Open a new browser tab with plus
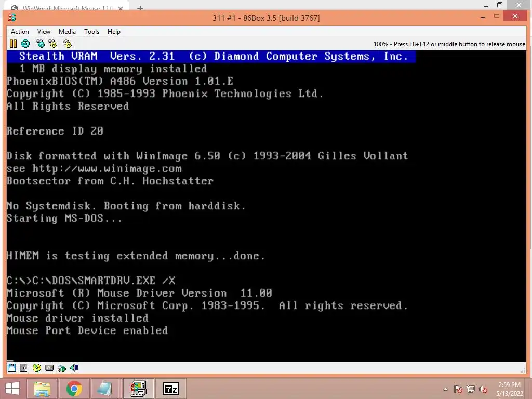 [140, 8]
